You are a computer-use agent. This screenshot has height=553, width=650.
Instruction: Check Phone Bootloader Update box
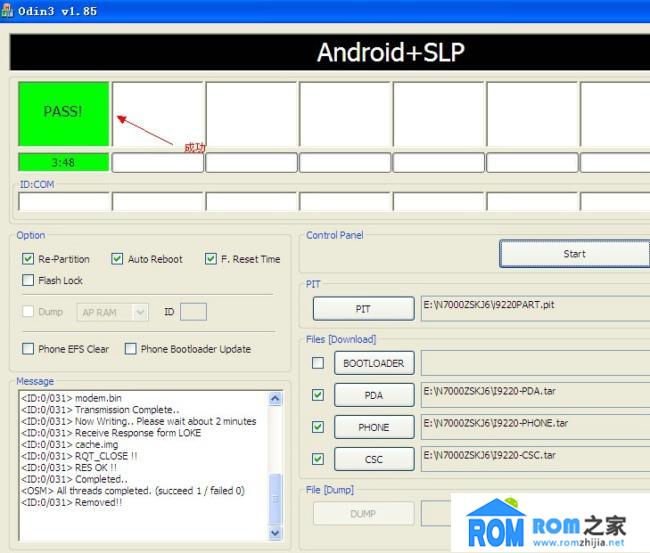click(x=130, y=349)
